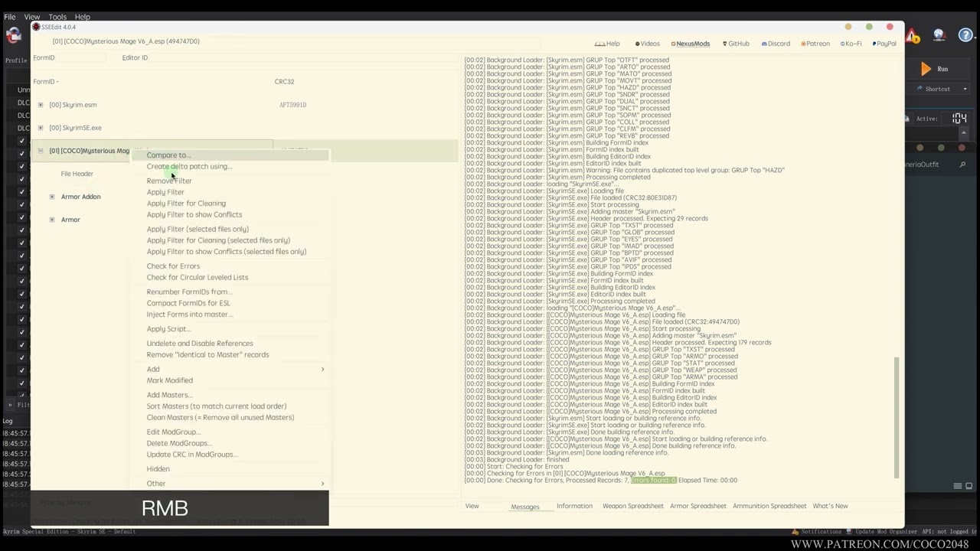The height and width of the screenshot is (551, 980).
Task: Open the PayPal link
Action: pos(884,44)
